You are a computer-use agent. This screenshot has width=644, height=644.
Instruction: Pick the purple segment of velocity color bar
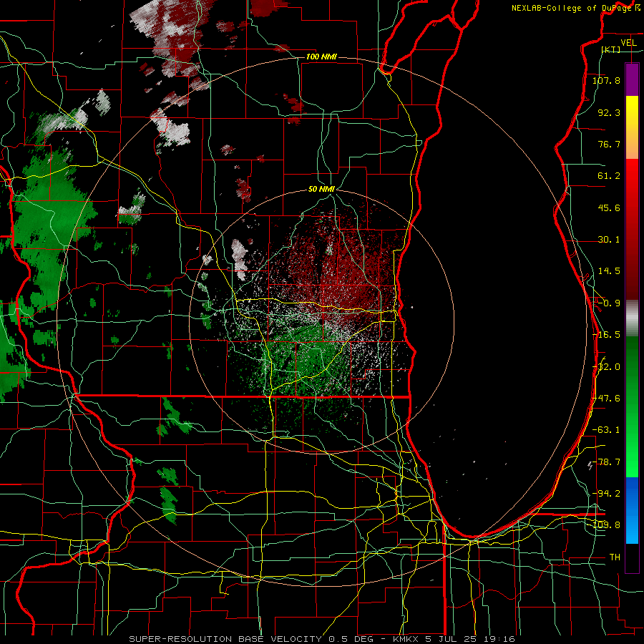(x=632, y=79)
